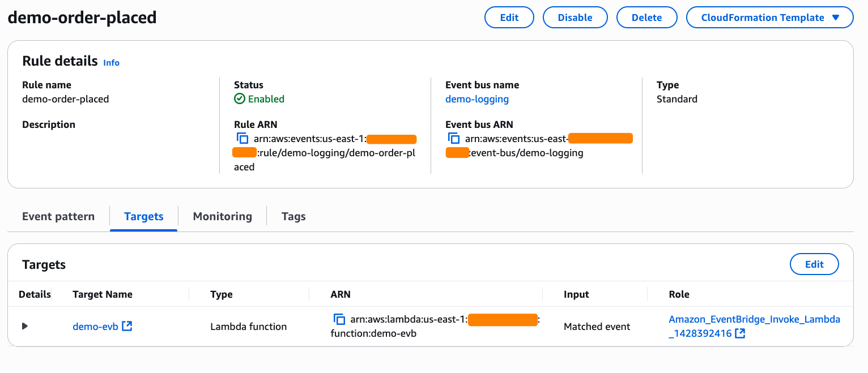Viewport: 868px width, 373px height.
Task: Open role external link icon
Action: pyautogui.click(x=740, y=334)
